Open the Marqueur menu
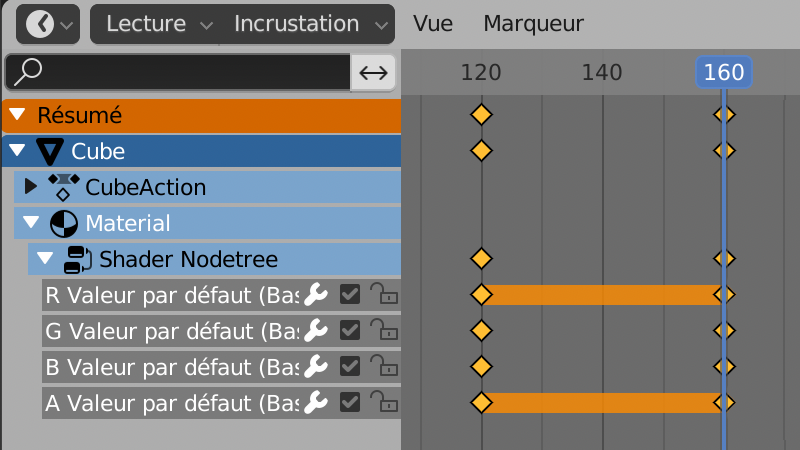Image resolution: width=800 pixels, height=450 pixels. (x=533, y=24)
